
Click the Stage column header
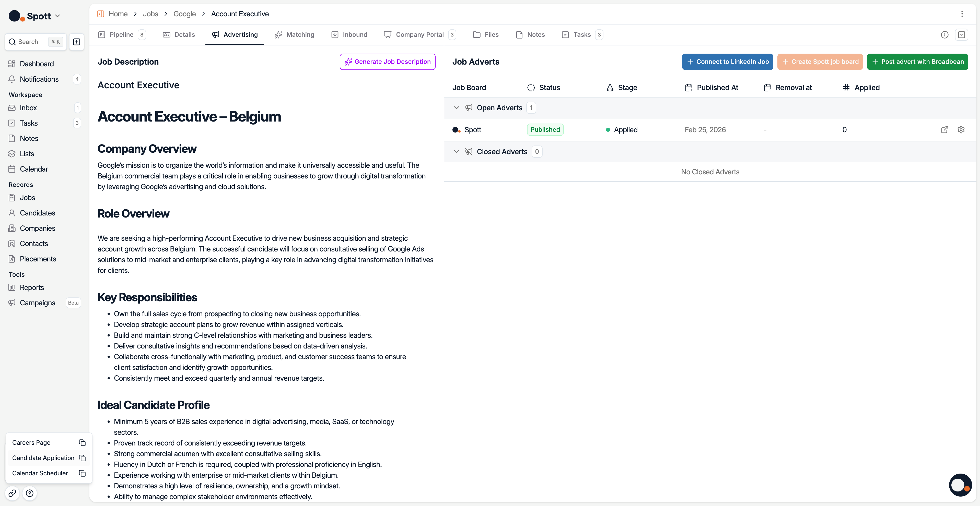pyautogui.click(x=622, y=88)
